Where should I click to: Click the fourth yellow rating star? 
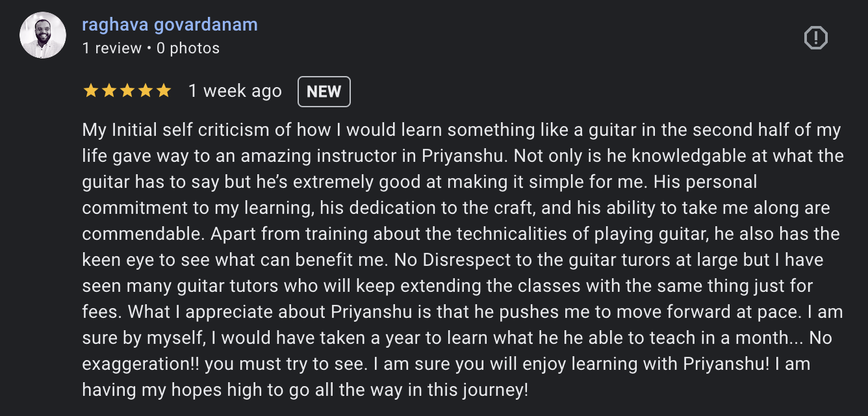[x=145, y=91]
